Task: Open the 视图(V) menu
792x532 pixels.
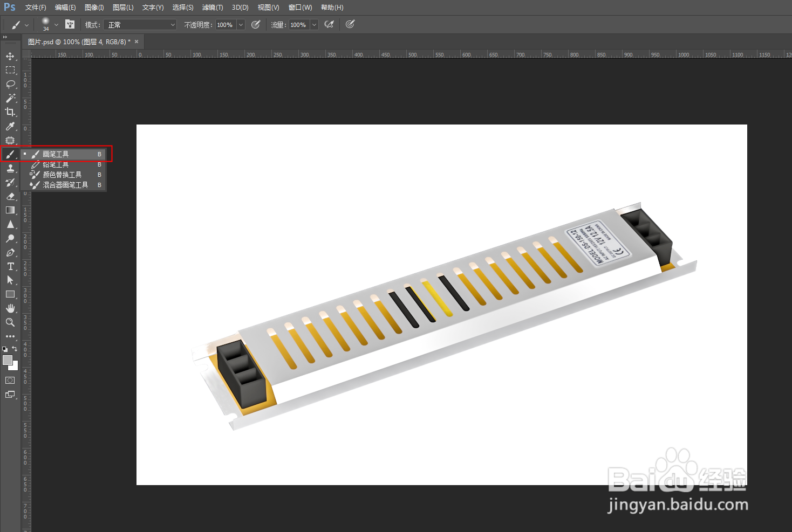Action: [x=268, y=8]
